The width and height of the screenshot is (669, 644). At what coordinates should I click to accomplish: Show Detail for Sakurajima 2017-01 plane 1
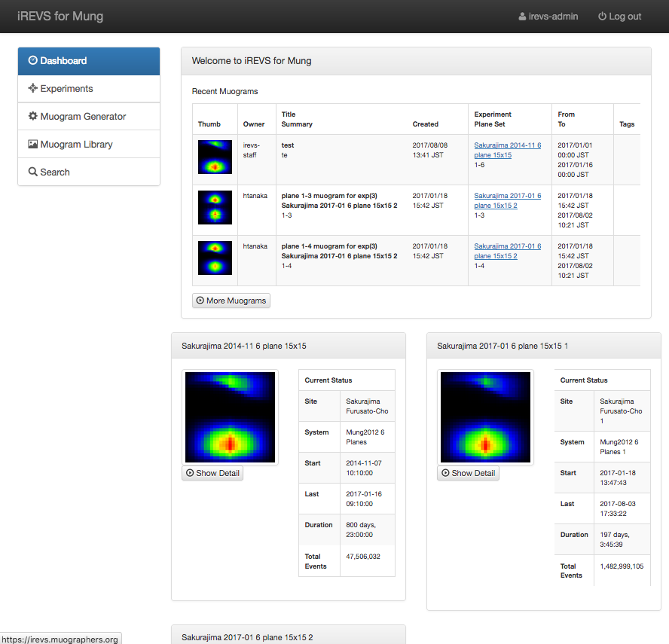tap(468, 473)
